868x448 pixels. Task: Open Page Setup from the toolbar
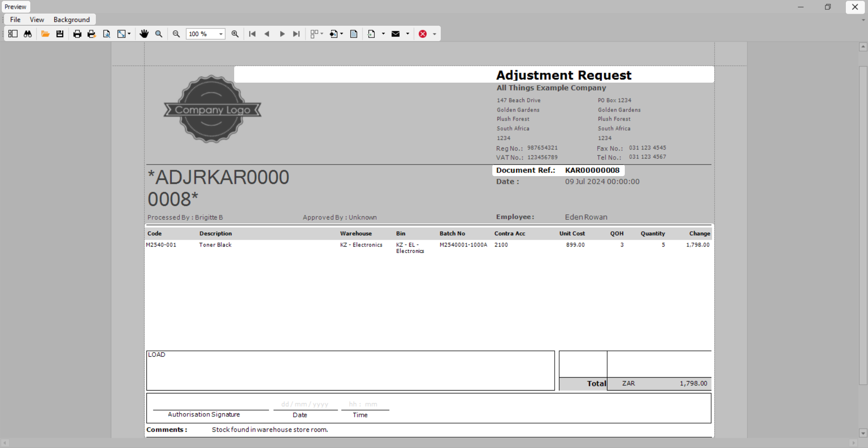point(107,34)
